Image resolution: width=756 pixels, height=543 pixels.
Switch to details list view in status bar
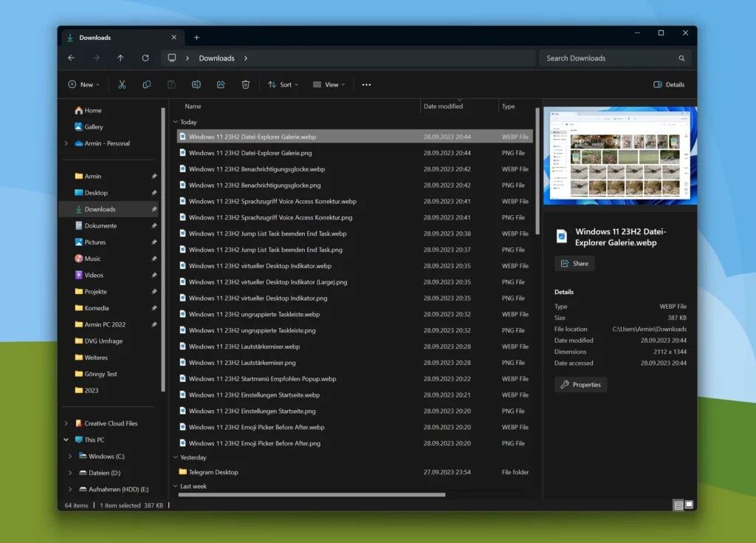678,505
